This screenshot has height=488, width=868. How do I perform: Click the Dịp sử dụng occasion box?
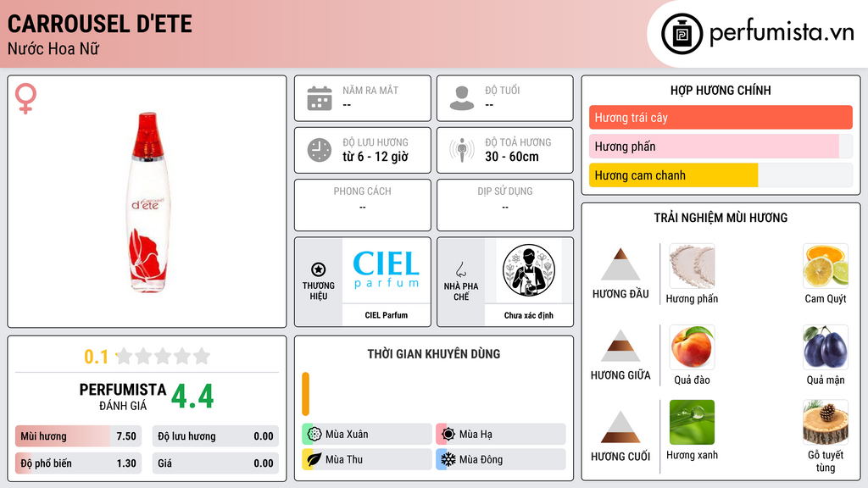tap(505, 205)
